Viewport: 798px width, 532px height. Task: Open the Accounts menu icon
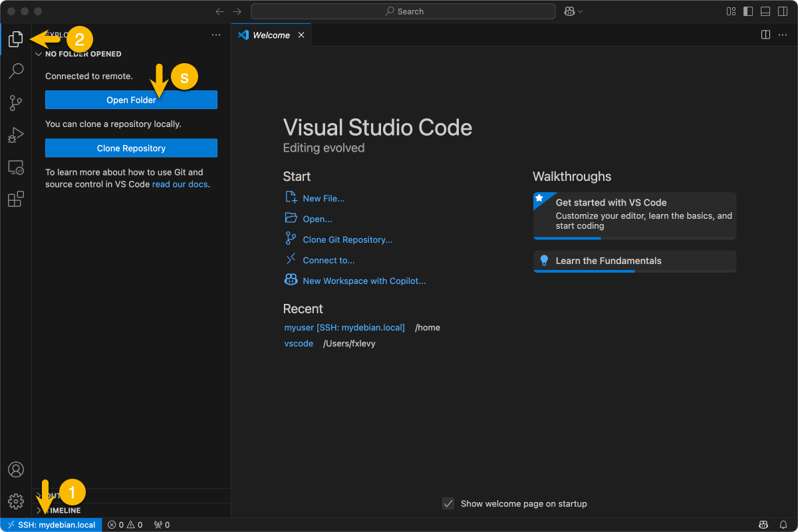tap(16, 469)
